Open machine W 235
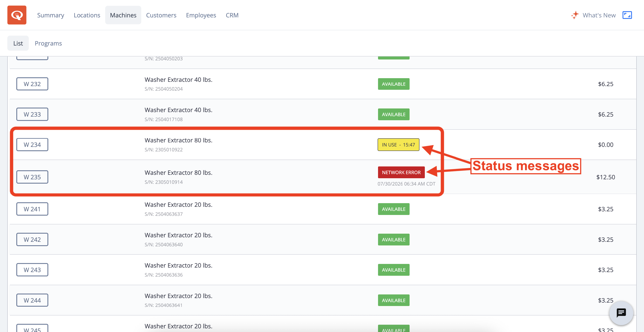Screen dimensions: 644x332 pyautogui.click(x=32, y=177)
